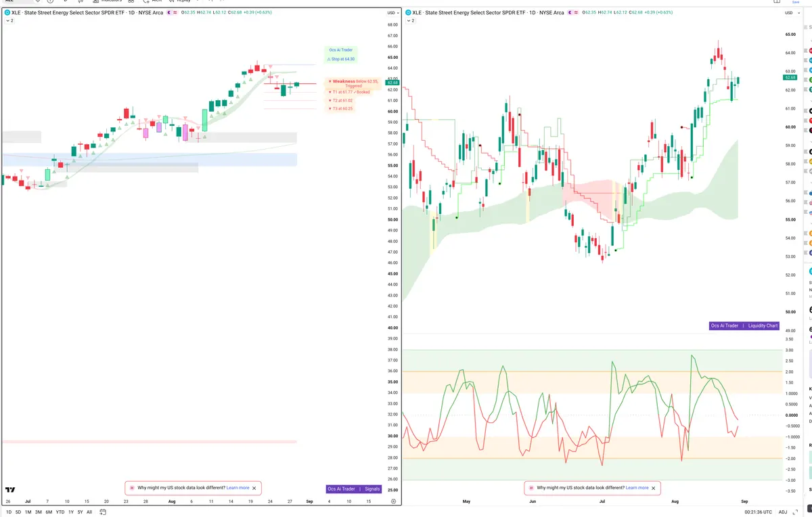Click the XLE symbol logo in left chart
The height and width of the screenshot is (517, 812).
[x=7, y=13]
